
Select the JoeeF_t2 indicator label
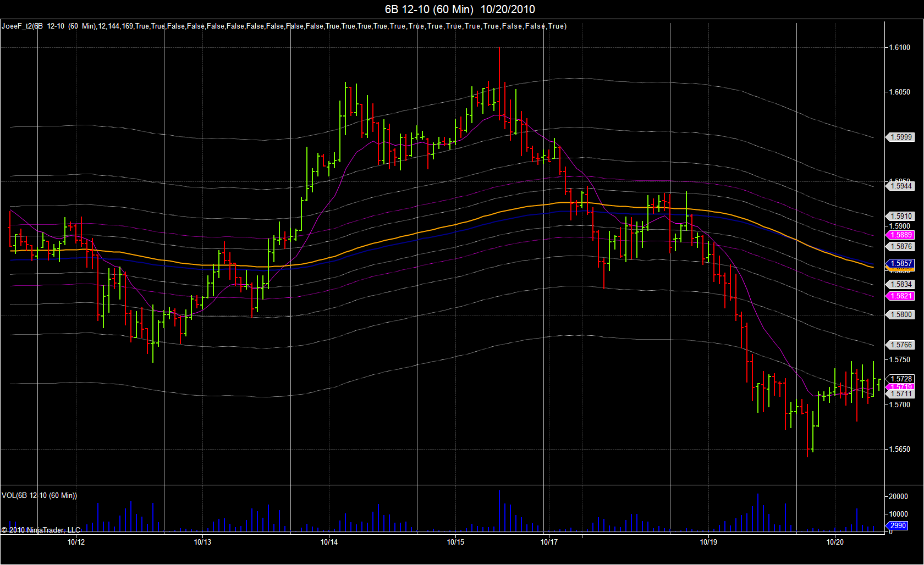pos(284,26)
